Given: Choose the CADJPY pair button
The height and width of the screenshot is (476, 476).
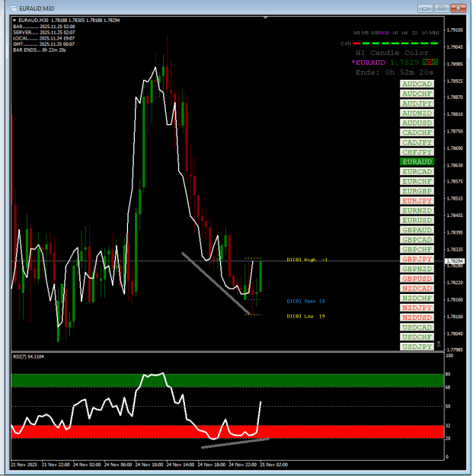Looking at the screenshot, I should (x=417, y=142).
